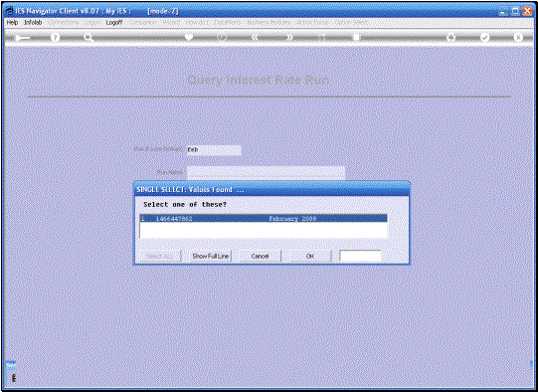Confirm selection with the OK button
The height and width of the screenshot is (392, 538).
[310, 256]
